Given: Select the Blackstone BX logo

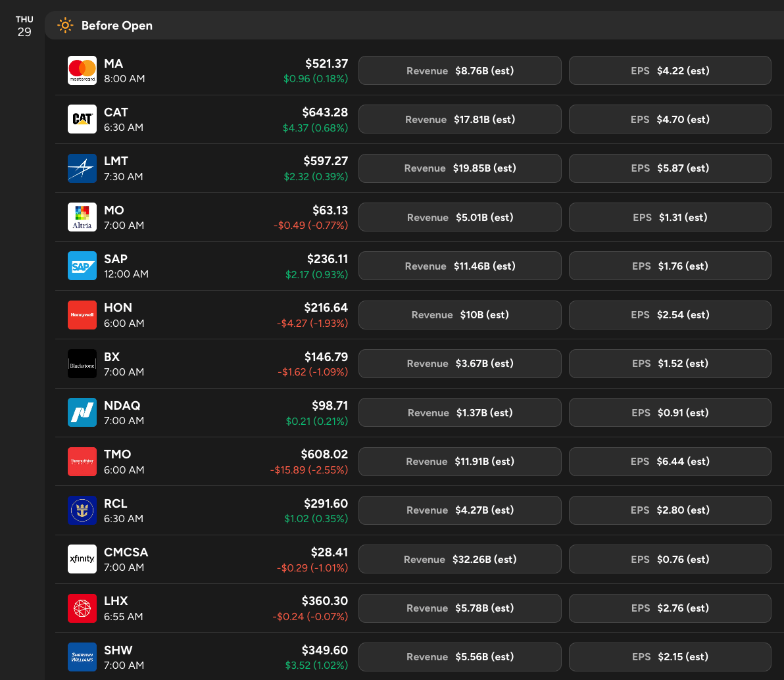Looking at the screenshot, I should pos(82,364).
